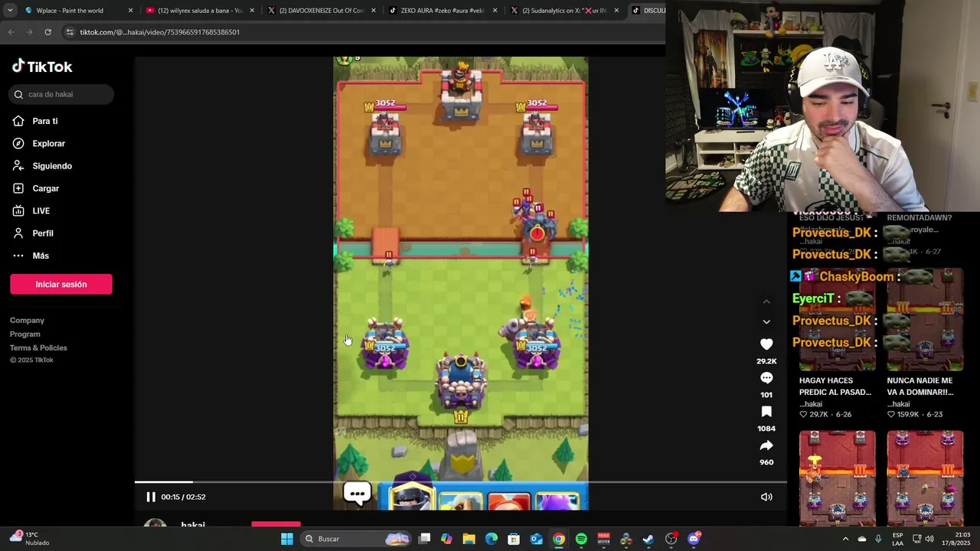Expand the 'Más' options menu
The image size is (980, 551).
click(41, 256)
